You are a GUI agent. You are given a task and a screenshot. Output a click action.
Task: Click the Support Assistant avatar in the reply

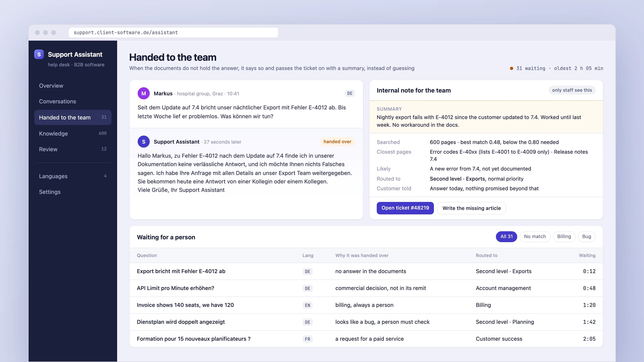(x=143, y=142)
